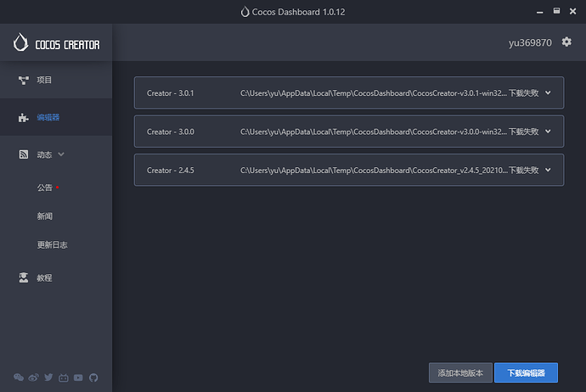Click the project tree icon beside 项目
This screenshot has width=586, height=392.
point(24,81)
